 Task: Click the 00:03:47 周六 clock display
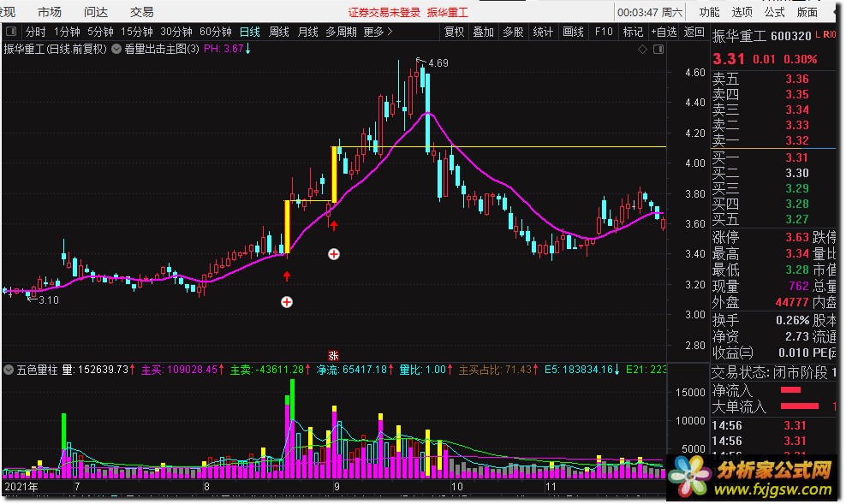pyautogui.click(x=650, y=12)
